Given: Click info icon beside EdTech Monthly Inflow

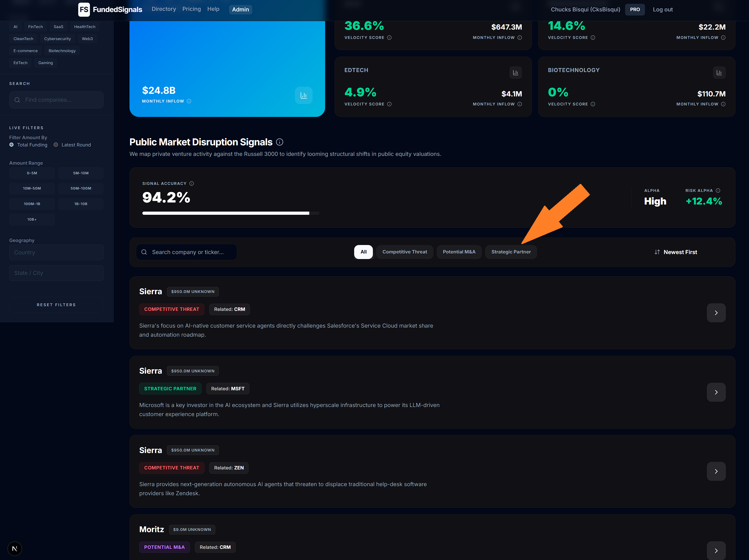Looking at the screenshot, I should click(x=519, y=104).
